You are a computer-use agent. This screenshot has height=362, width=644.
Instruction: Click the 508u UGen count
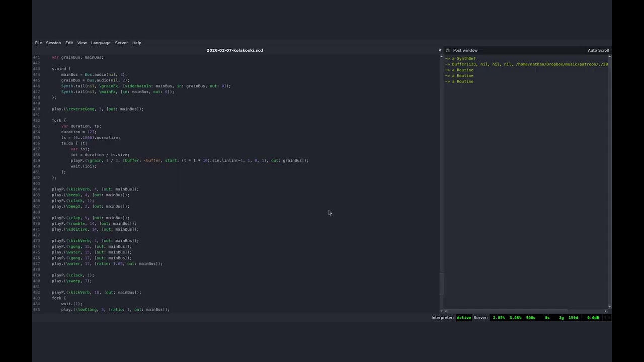click(531, 318)
